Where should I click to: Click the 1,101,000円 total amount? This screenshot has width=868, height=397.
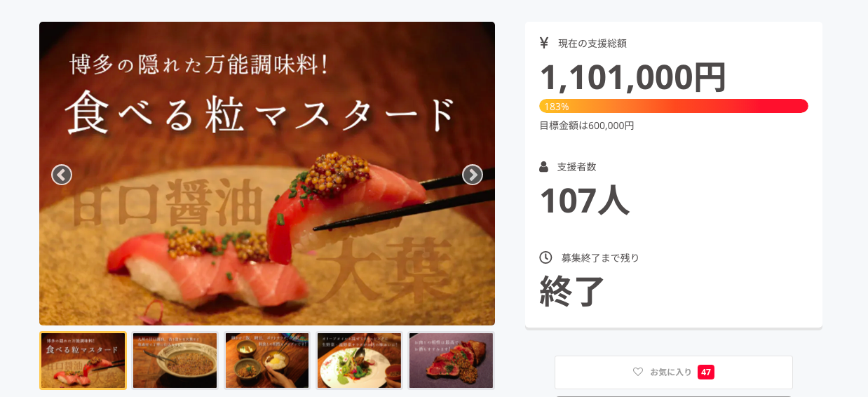(632, 77)
